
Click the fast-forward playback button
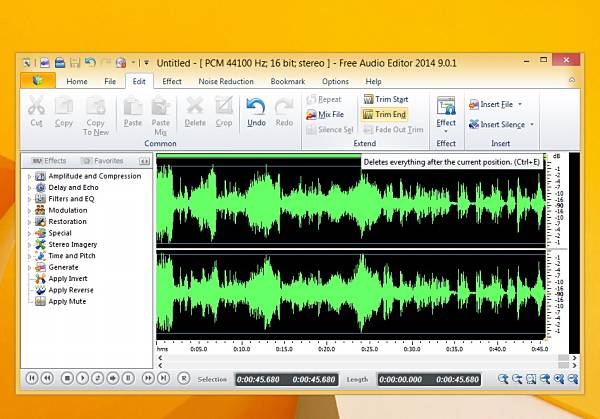148,378
